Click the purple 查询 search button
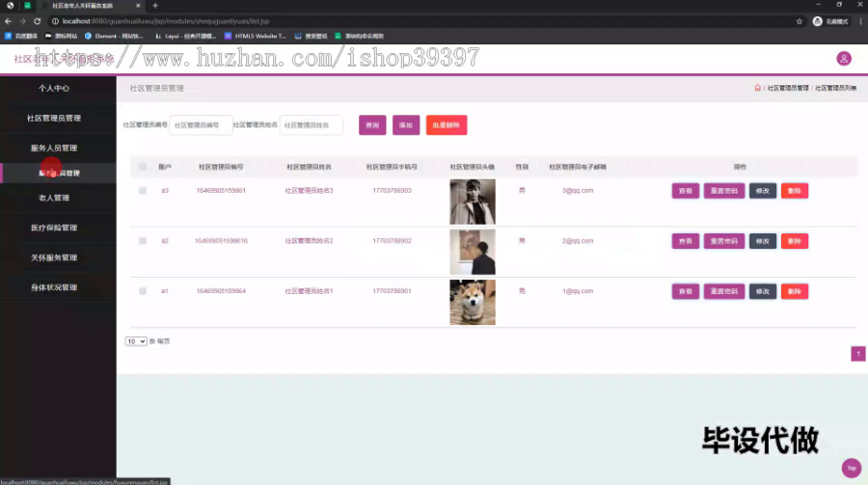 click(x=372, y=125)
